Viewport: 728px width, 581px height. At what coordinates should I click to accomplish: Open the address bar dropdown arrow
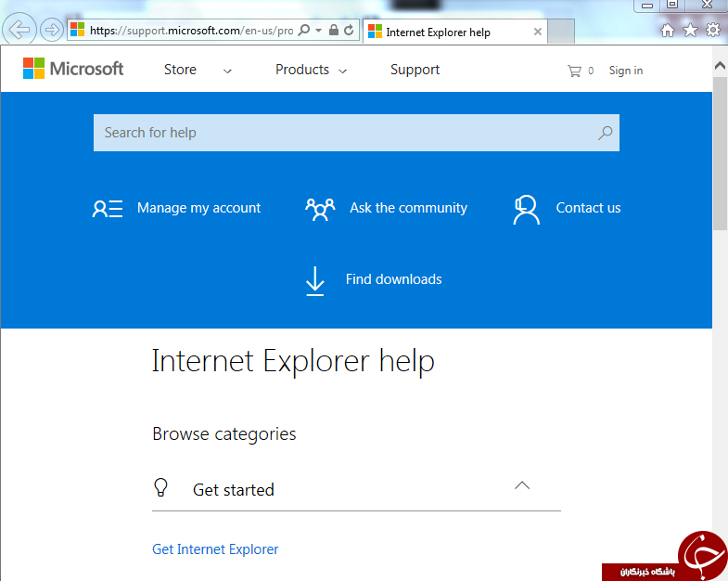318,31
